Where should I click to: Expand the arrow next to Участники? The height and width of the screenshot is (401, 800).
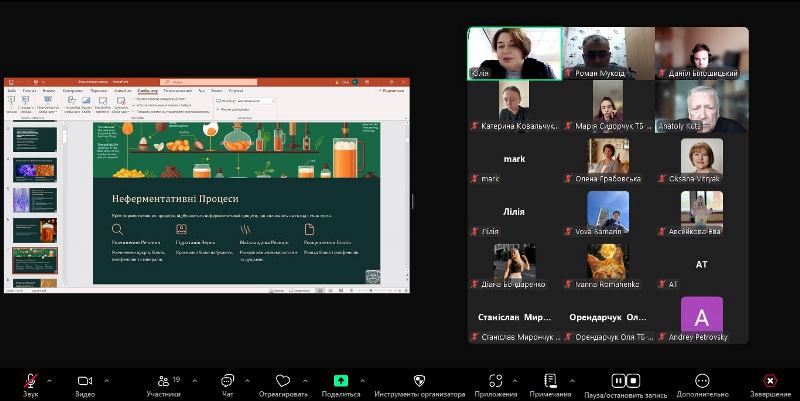pyautogui.click(x=189, y=380)
